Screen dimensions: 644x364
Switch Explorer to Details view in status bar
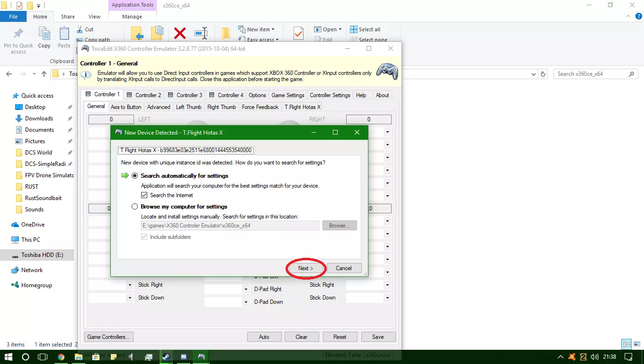coord(626,345)
